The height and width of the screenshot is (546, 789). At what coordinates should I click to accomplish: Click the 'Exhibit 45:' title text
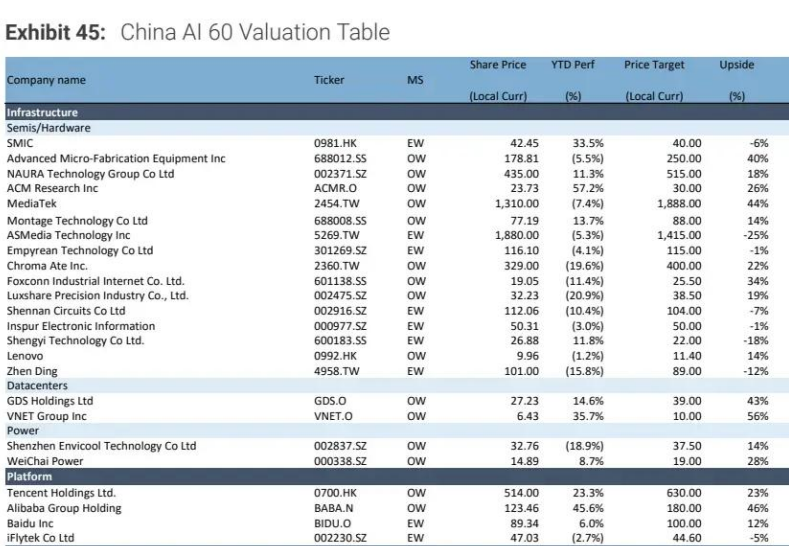[x=55, y=33]
